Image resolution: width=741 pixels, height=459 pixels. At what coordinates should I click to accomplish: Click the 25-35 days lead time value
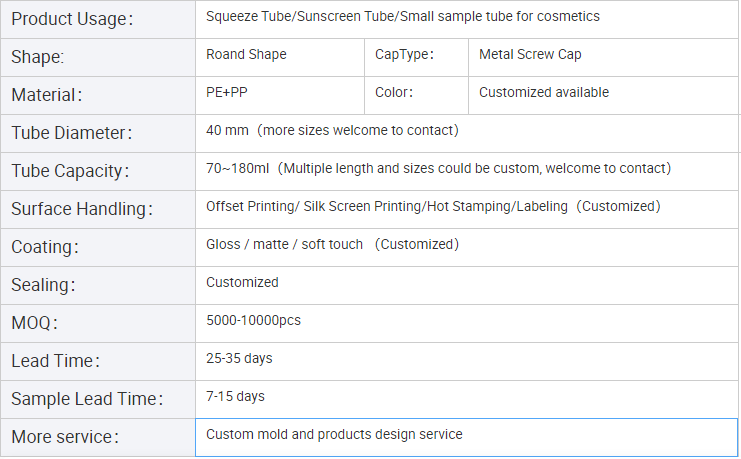click(x=239, y=359)
